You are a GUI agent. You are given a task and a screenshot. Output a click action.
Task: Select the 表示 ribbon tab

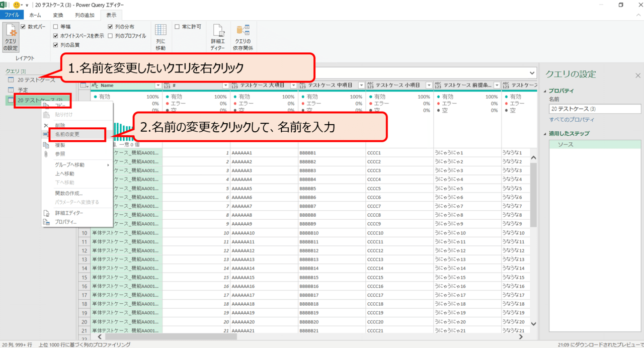pyautogui.click(x=111, y=15)
